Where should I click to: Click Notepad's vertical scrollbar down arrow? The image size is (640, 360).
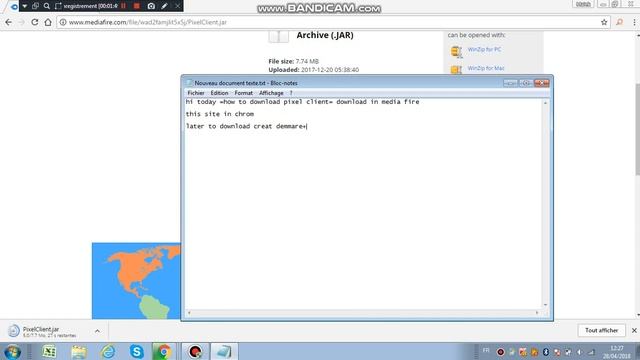[545, 305]
